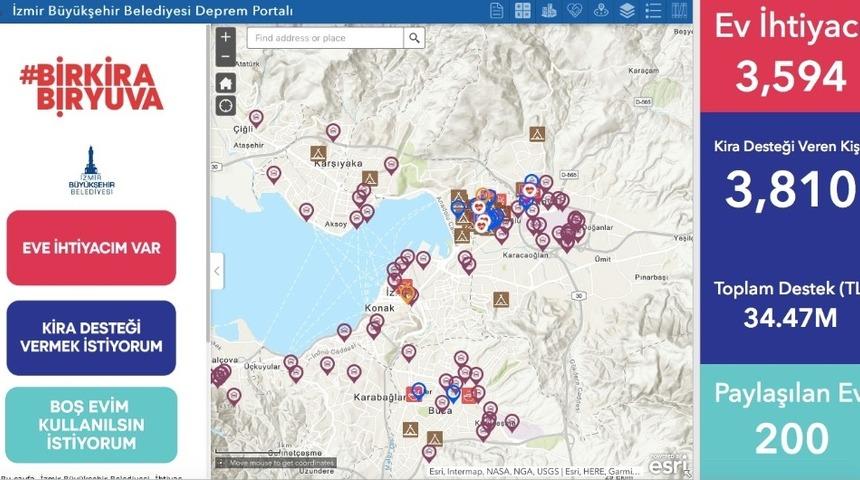
Task: Focus the 'Find address or place' field
Action: (x=325, y=38)
